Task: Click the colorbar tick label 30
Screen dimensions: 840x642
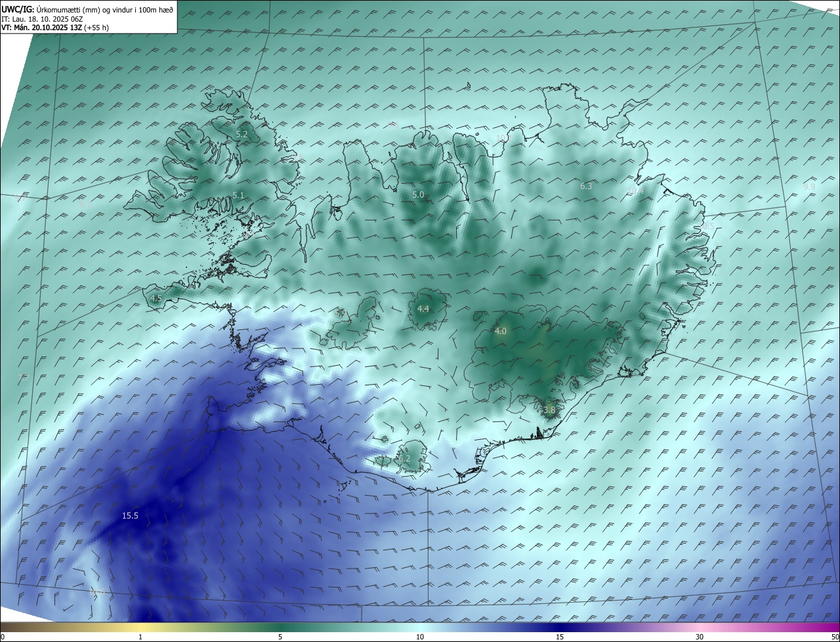Action: [700, 637]
